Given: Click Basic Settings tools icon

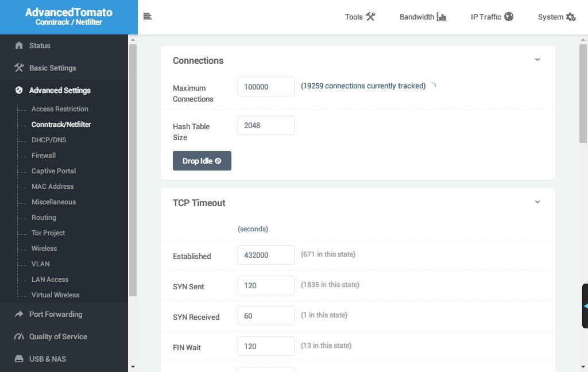Looking at the screenshot, I should tap(19, 68).
